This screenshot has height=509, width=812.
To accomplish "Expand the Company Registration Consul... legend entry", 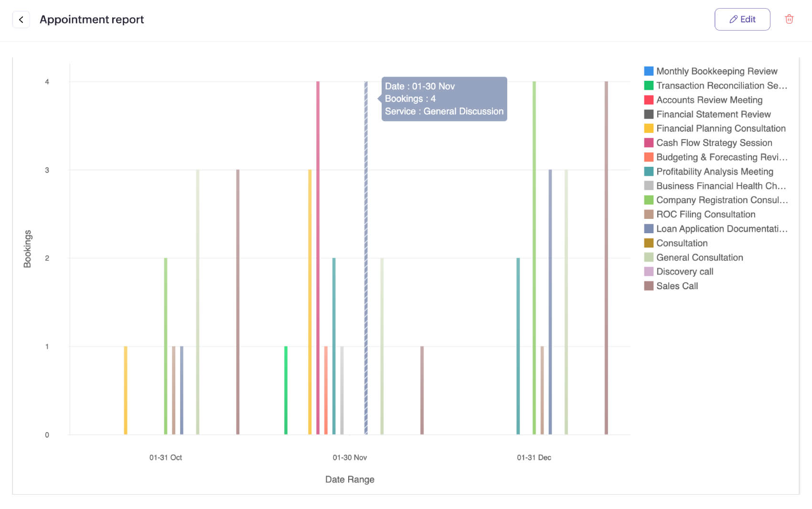I will (x=722, y=200).
